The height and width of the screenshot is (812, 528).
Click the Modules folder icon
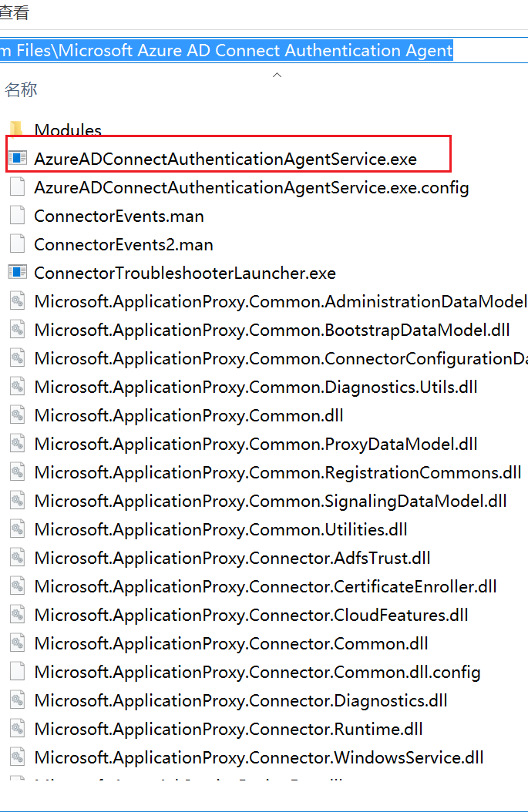coord(17,129)
